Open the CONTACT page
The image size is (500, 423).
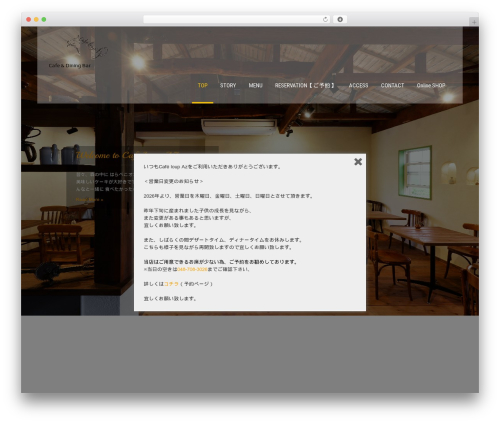pyautogui.click(x=392, y=86)
